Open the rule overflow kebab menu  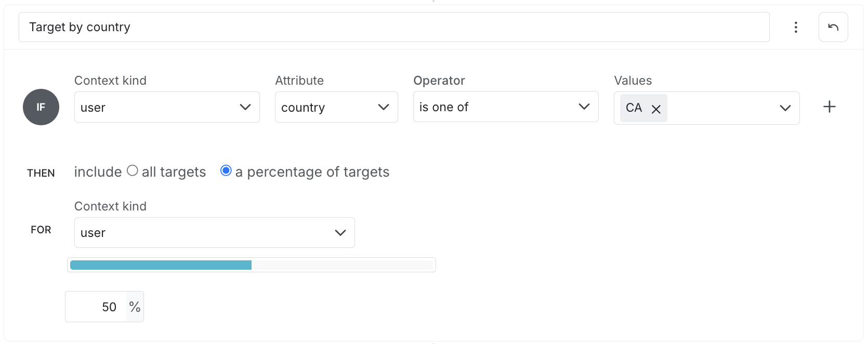795,27
